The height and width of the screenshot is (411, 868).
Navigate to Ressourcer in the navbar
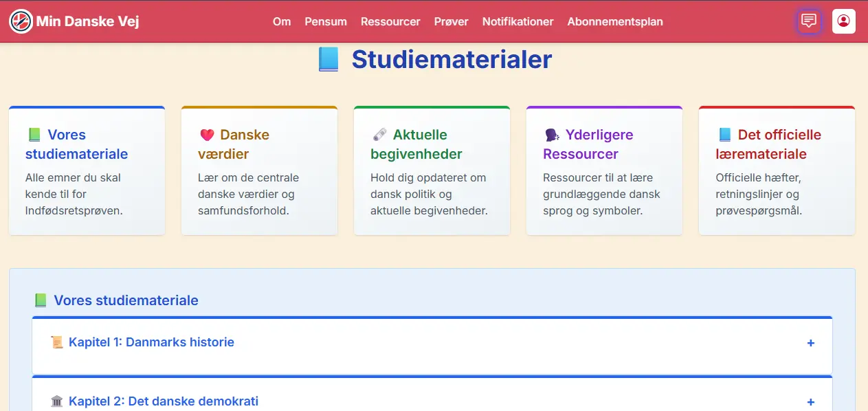(x=390, y=21)
